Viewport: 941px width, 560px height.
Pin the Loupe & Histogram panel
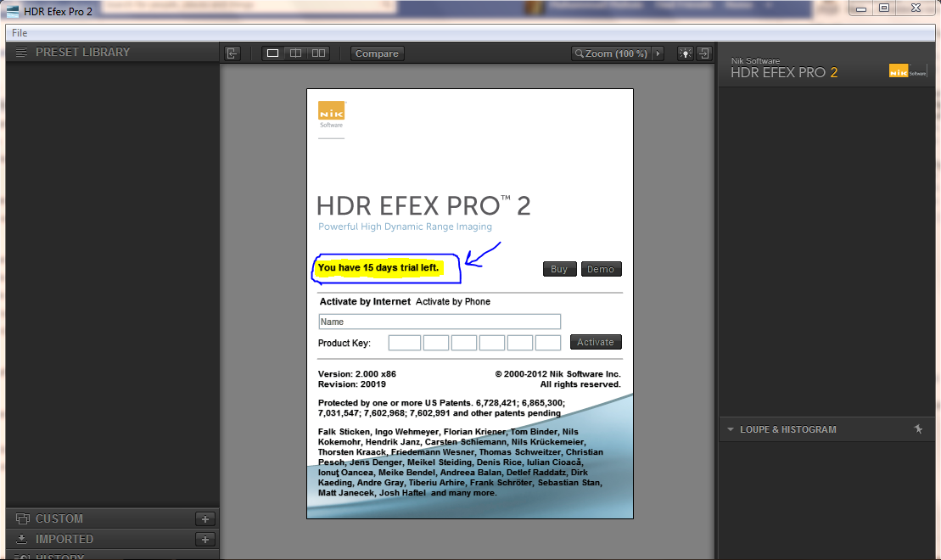pos(918,429)
